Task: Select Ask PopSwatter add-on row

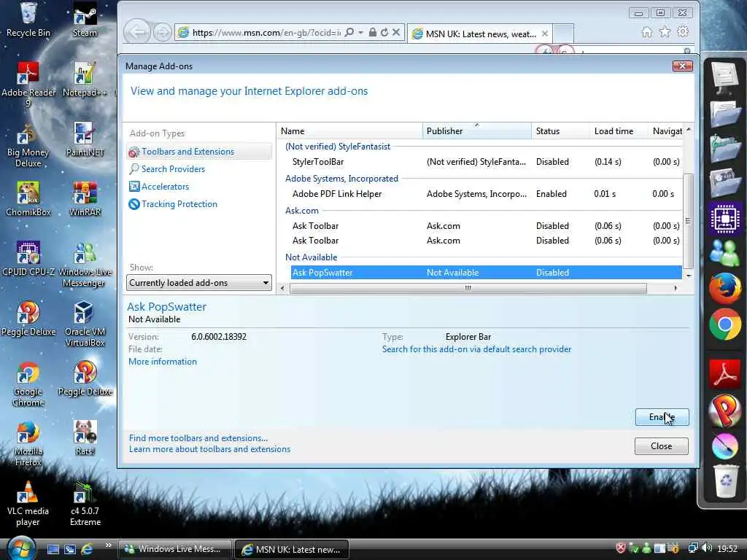Action: 486,273
